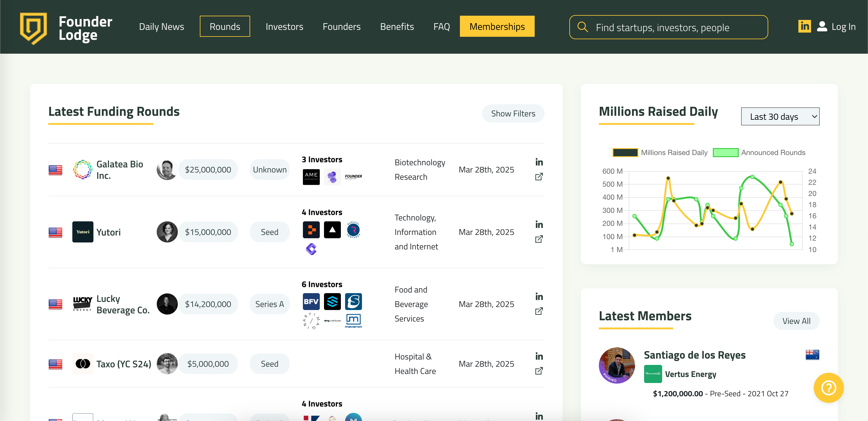Open Galatea Bio external link icon
868x421 pixels.
(539, 177)
